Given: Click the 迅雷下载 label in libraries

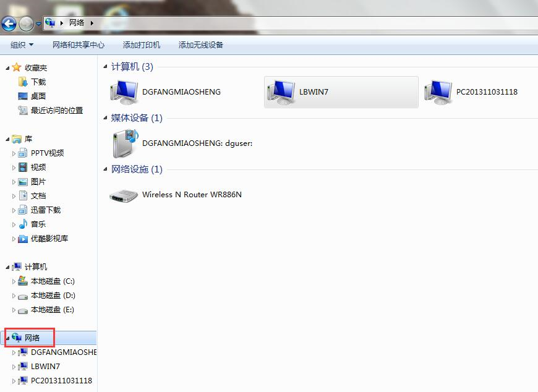Looking at the screenshot, I should (x=46, y=210).
